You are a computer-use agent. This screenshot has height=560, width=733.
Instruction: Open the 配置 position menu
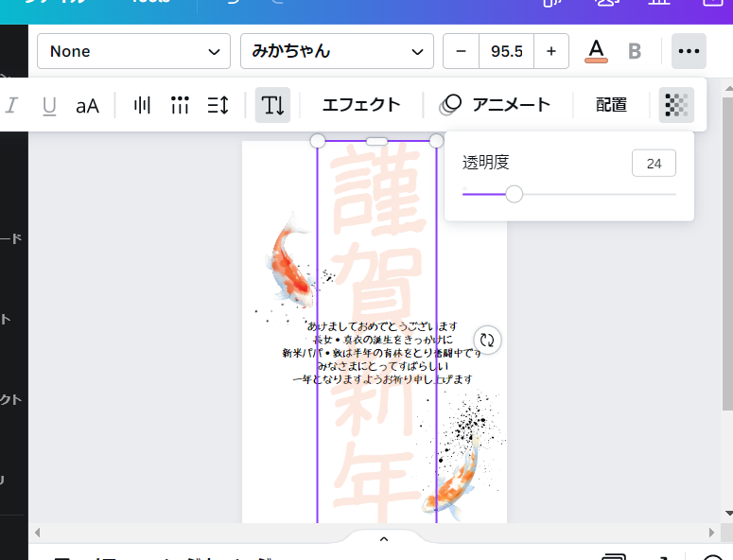point(611,105)
